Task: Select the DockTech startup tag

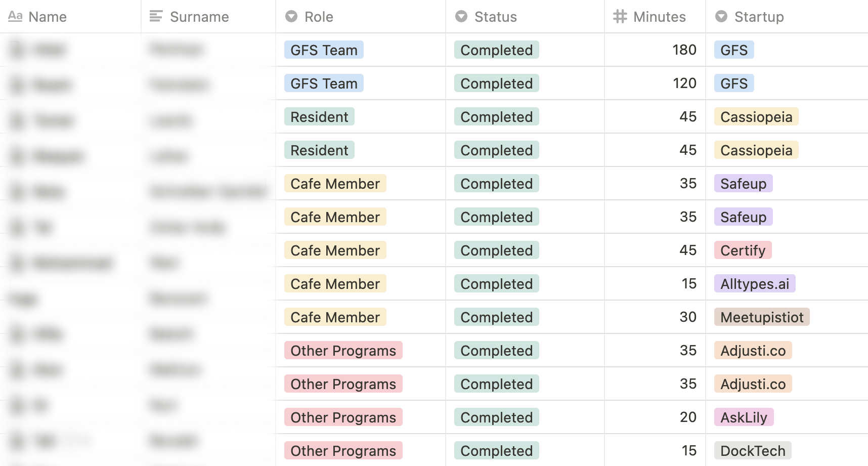Action: (x=753, y=450)
